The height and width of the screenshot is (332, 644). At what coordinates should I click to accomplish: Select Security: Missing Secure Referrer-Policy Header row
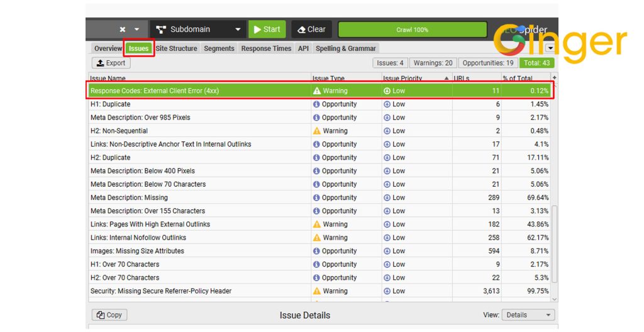tap(319, 291)
